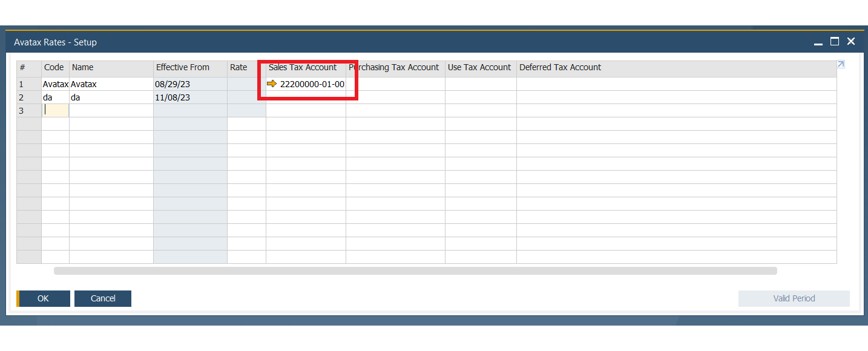Select row number 1 in the table

pos(29,84)
